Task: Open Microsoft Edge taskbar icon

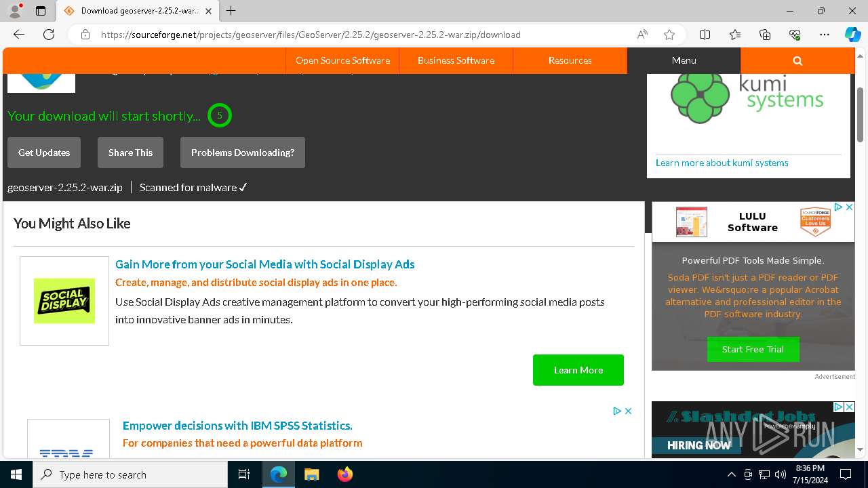Action: click(279, 474)
